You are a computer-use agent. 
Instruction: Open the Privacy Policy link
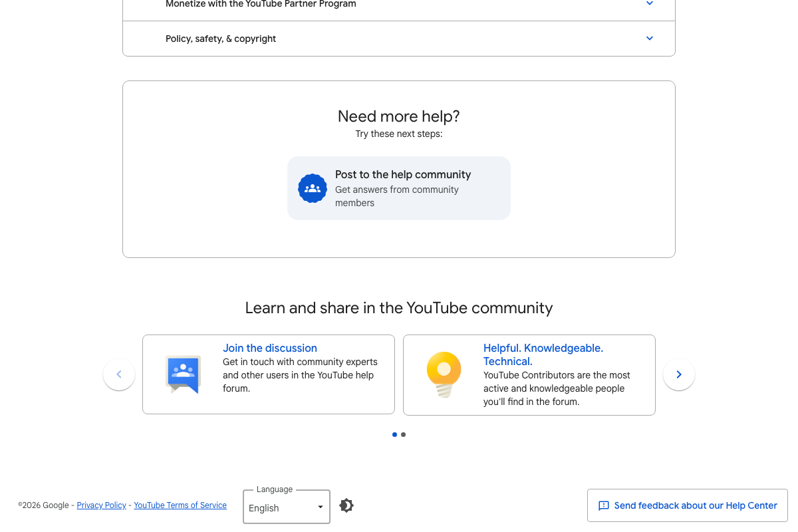[x=101, y=505]
